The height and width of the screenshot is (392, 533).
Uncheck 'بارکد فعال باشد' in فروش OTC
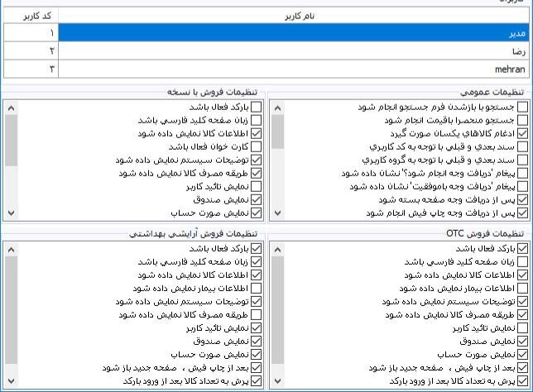pyautogui.click(x=522, y=249)
